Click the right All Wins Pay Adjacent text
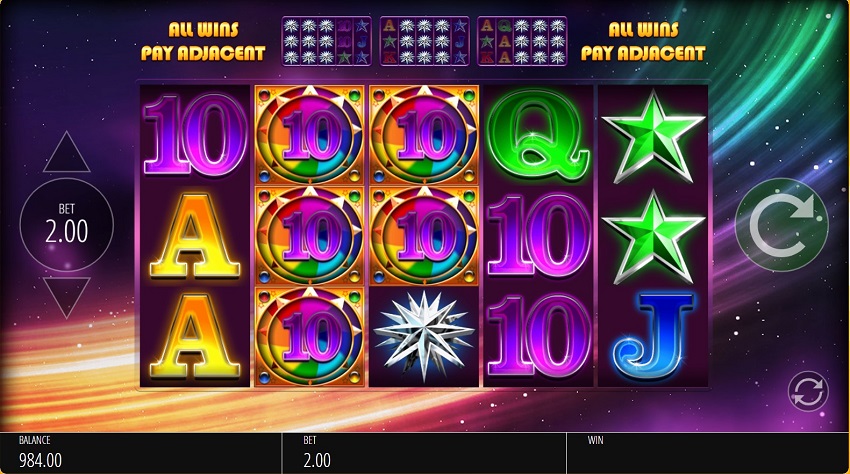The image size is (850, 474). [643, 41]
